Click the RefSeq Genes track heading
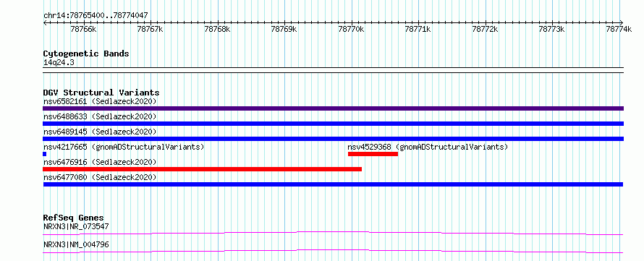644x261 pixels. coord(74,218)
